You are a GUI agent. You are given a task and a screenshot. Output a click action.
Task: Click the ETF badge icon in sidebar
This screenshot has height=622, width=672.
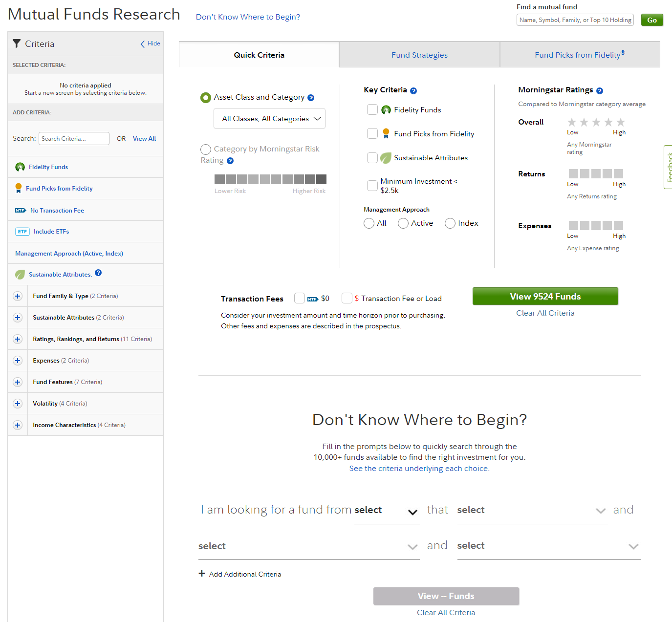tap(22, 232)
